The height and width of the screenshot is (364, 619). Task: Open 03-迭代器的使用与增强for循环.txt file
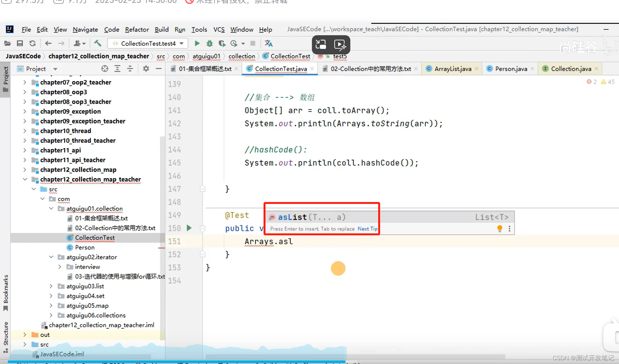(x=120, y=276)
